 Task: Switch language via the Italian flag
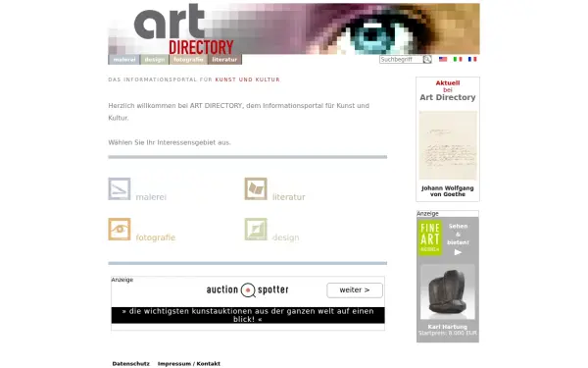458,59
